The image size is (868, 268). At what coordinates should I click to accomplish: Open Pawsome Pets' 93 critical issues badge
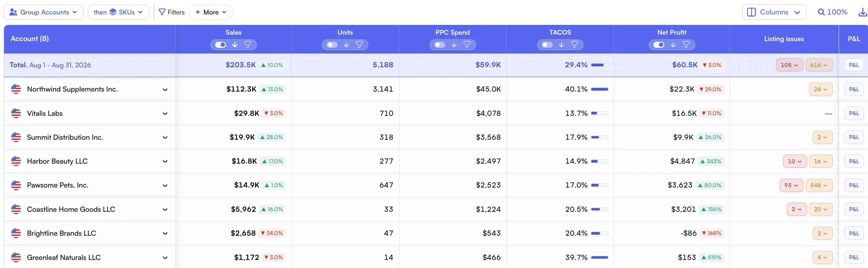pos(791,185)
